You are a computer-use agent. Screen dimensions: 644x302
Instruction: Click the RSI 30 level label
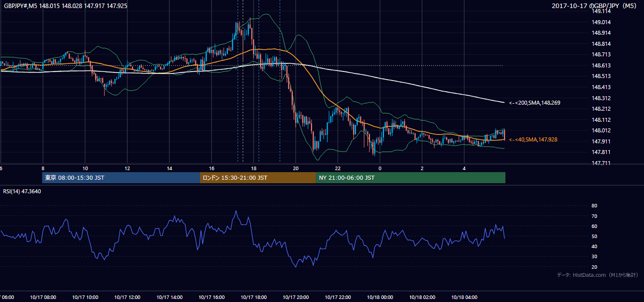coord(594,257)
